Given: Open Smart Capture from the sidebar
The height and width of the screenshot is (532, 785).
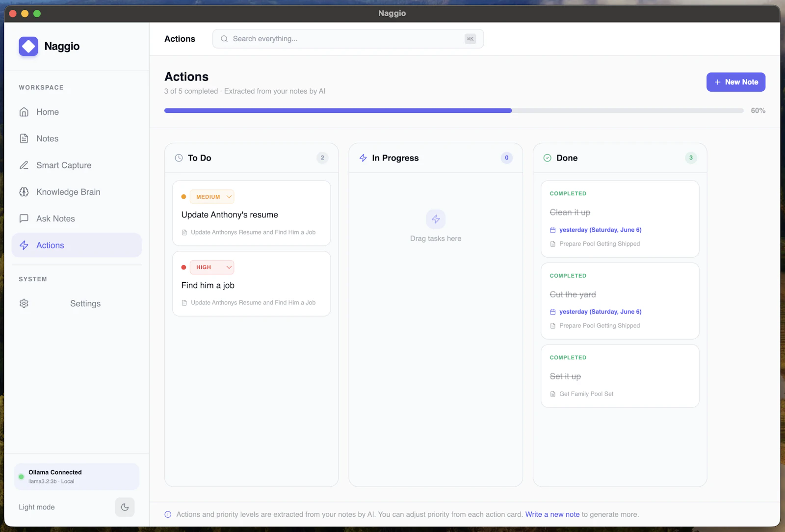Looking at the screenshot, I should point(77,165).
